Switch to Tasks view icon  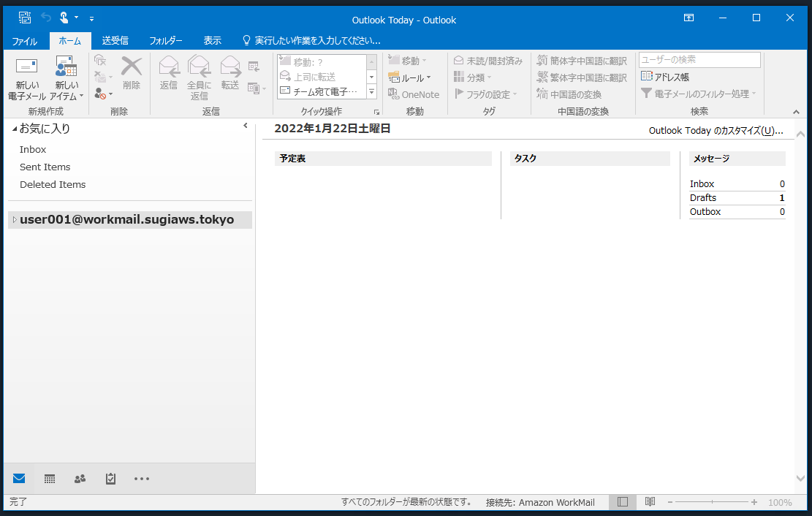point(110,479)
